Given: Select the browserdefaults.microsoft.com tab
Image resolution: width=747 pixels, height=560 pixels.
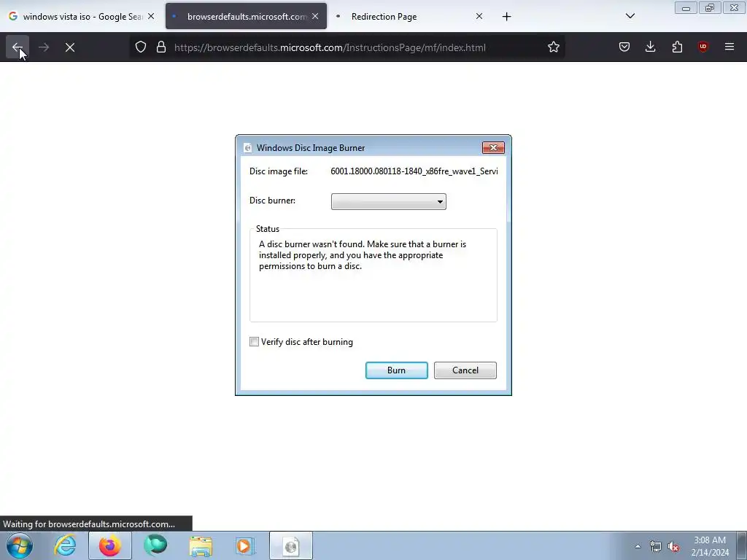Looking at the screenshot, I should click(x=246, y=17).
